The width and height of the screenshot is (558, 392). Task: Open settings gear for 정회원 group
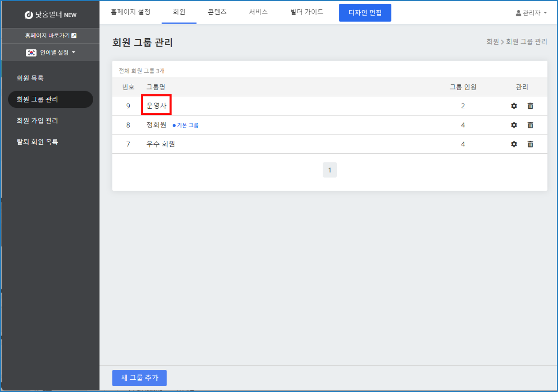point(514,125)
